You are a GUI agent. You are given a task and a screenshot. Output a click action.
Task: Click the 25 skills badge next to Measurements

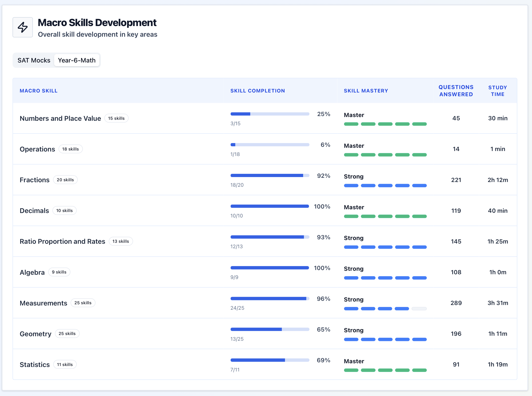(83, 303)
